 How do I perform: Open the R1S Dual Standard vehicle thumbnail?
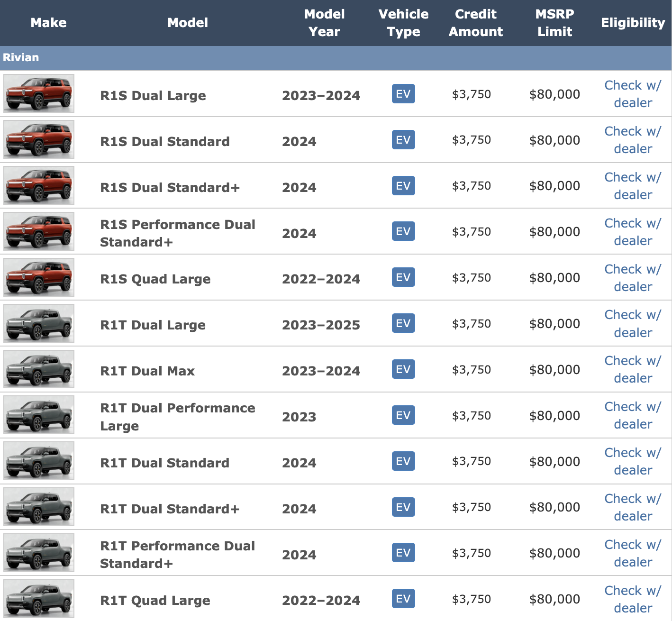(x=39, y=139)
